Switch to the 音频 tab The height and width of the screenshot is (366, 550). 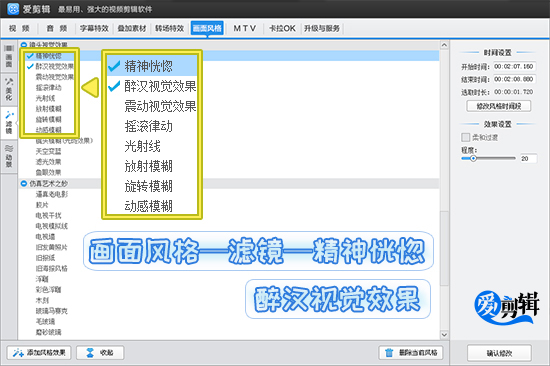57,28
